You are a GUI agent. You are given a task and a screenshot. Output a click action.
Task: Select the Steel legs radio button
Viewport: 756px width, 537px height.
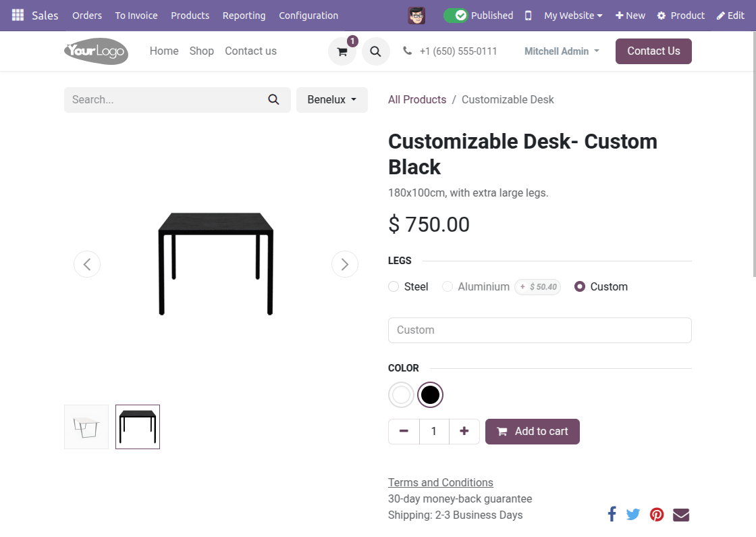tap(393, 286)
